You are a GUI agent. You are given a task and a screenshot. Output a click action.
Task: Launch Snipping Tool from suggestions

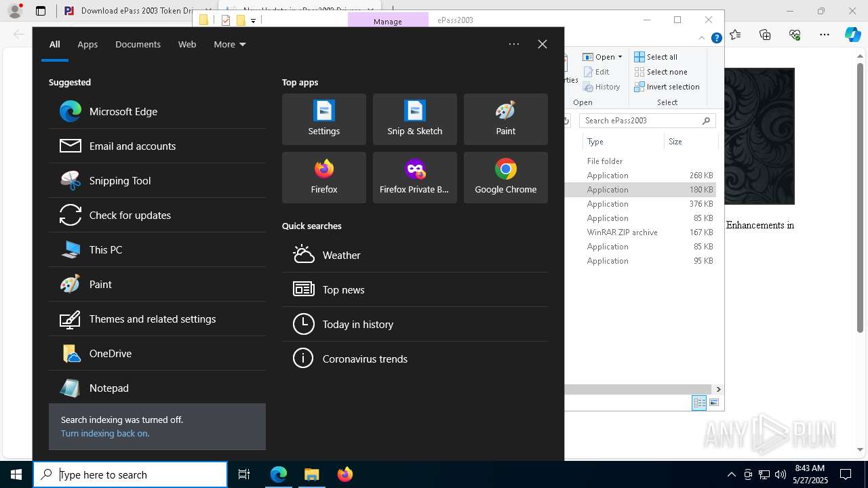point(157,180)
